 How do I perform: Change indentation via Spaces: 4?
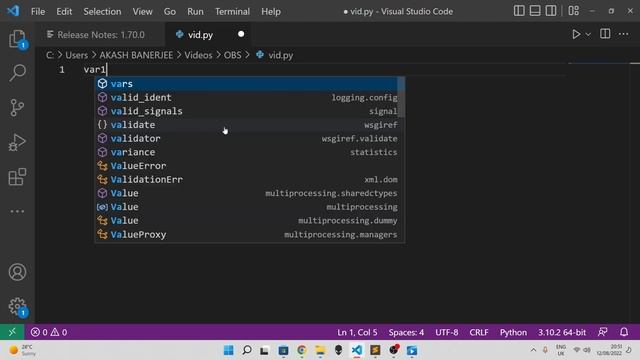coord(406,332)
